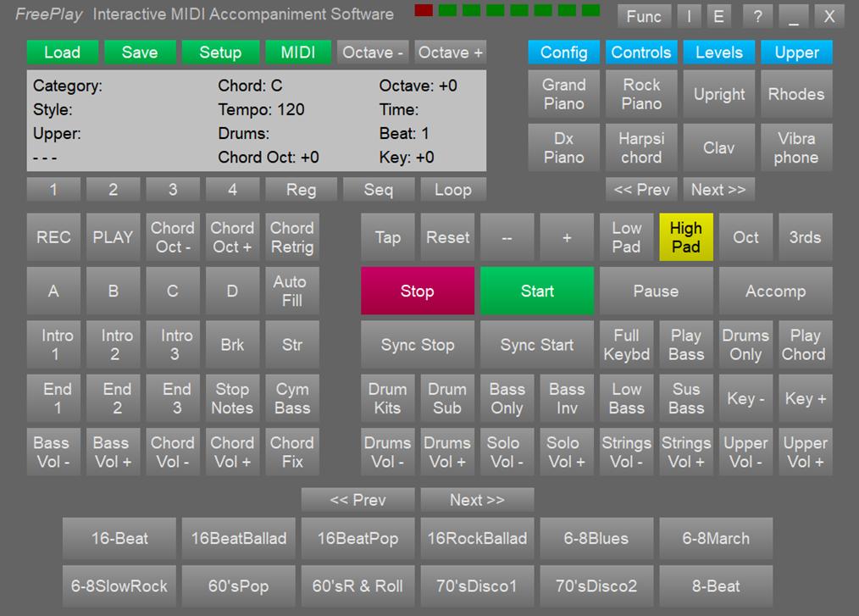
Task: Open the MIDI settings
Action: point(298,53)
